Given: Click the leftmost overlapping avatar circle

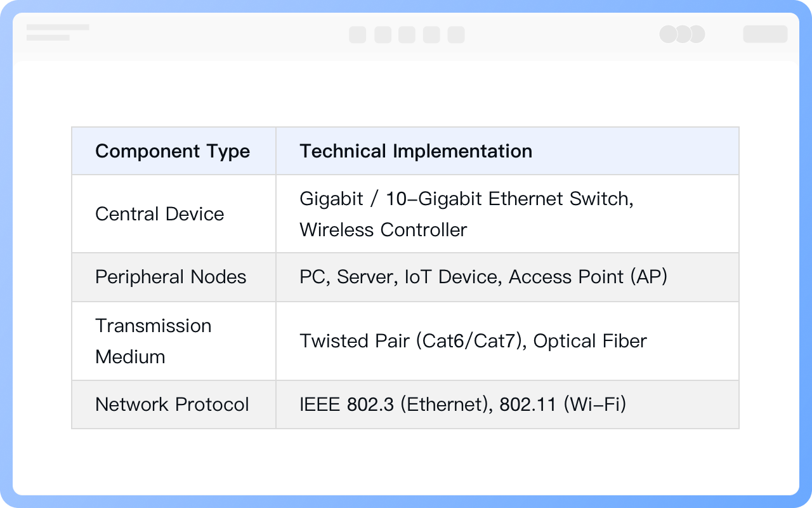Looking at the screenshot, I should 669,34.
